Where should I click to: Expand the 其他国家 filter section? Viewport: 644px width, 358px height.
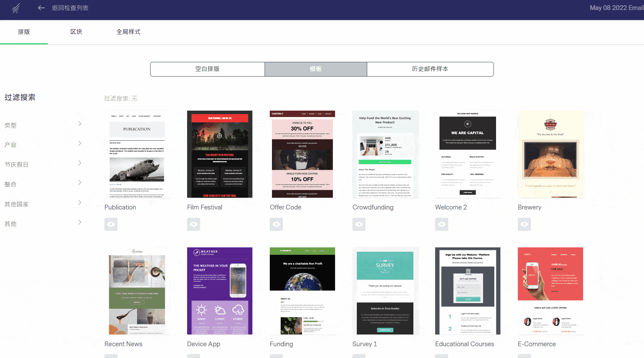(x=43, y=204)
